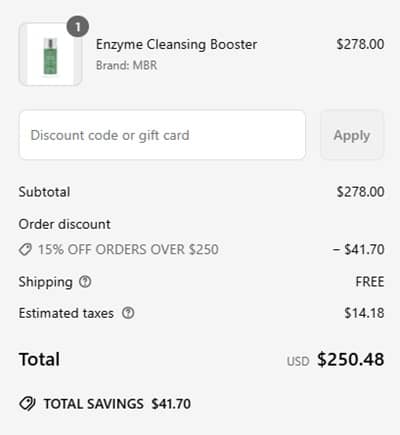The height and width of the screenshot is (435, 400).
Task: Select the 15% OFF ORDERS OVER $250 text
Action: [x=128, y=249]
